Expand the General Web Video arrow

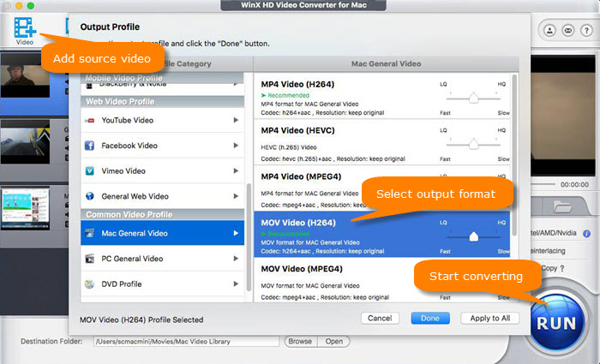pyautogui.click(x=236, y=196)
